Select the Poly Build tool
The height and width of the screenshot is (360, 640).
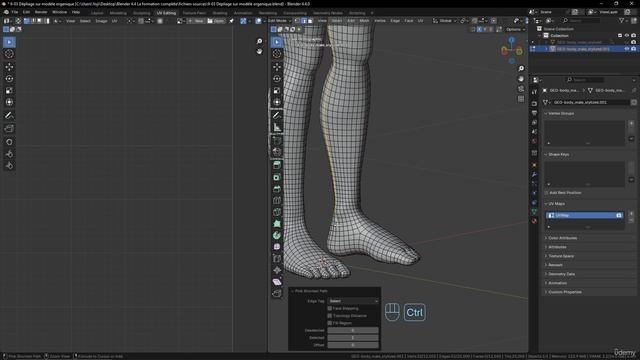tap(277, 224)
